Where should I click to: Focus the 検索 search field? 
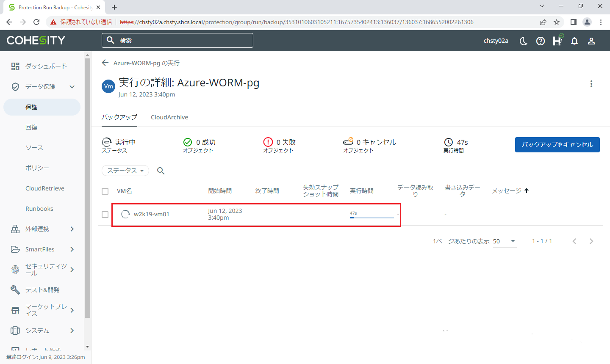click(177, 40)
